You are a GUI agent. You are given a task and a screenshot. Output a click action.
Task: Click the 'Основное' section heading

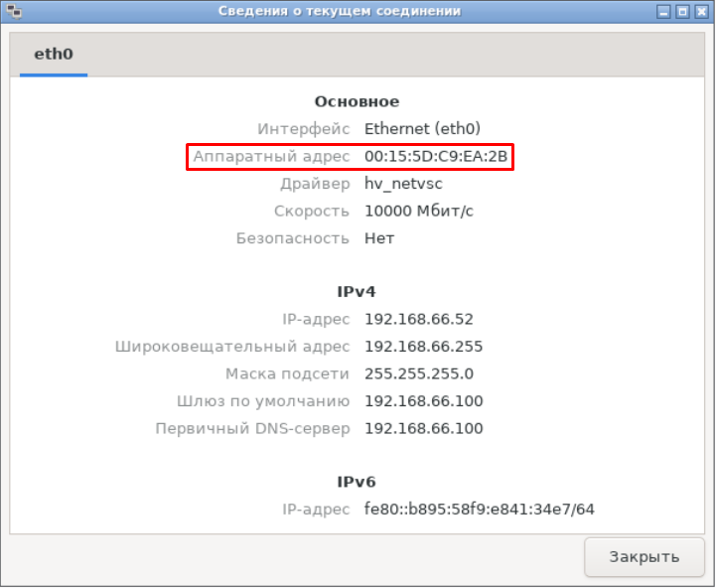[357, 101]
